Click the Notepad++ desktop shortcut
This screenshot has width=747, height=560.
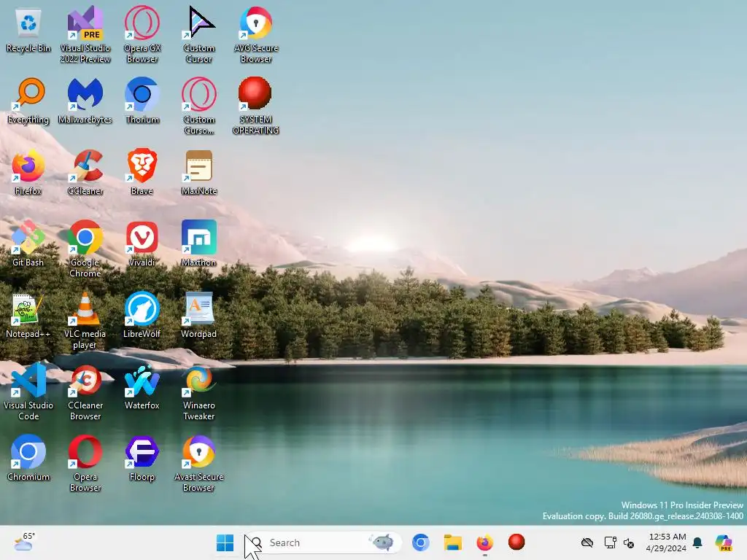point(28,315)
